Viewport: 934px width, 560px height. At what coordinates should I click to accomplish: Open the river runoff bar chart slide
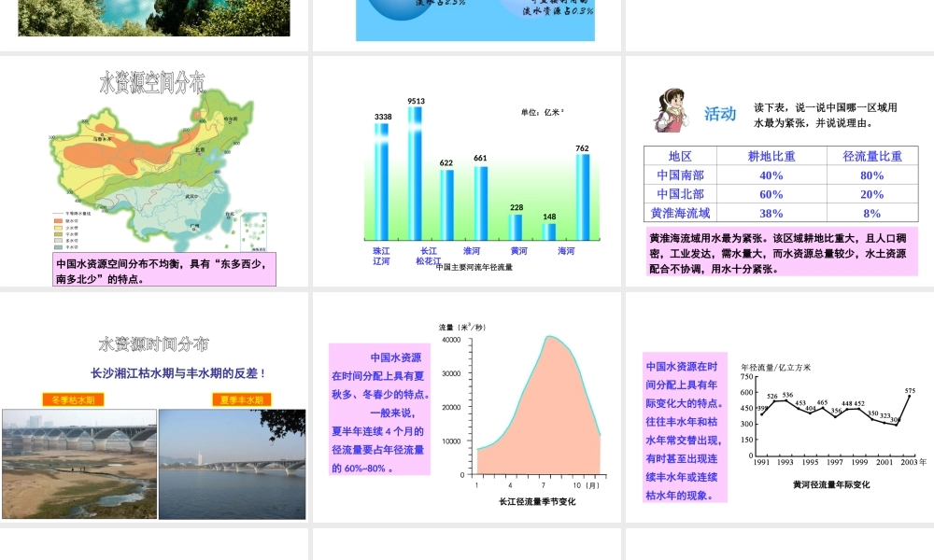click(x=466, y=172)
